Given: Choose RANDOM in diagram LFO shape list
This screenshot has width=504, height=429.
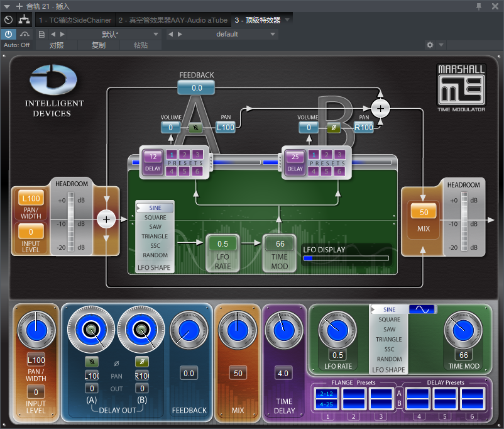Looking at the screenshot, I should coord(155,255).
